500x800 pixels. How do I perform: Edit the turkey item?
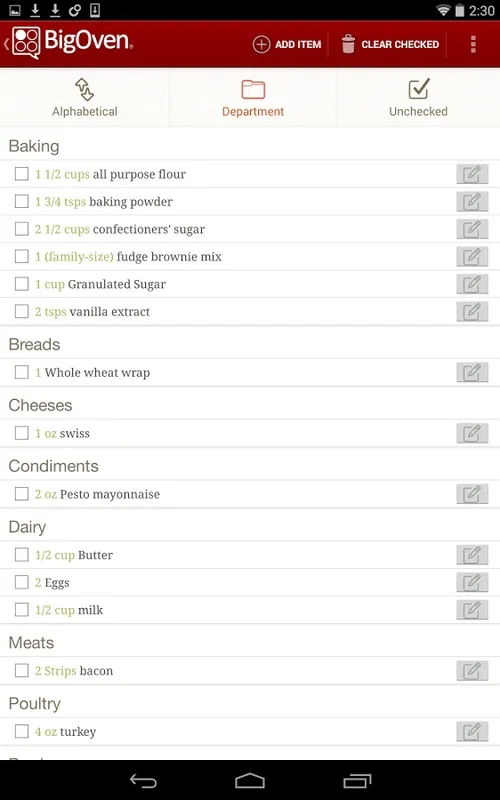click(472, 732)
